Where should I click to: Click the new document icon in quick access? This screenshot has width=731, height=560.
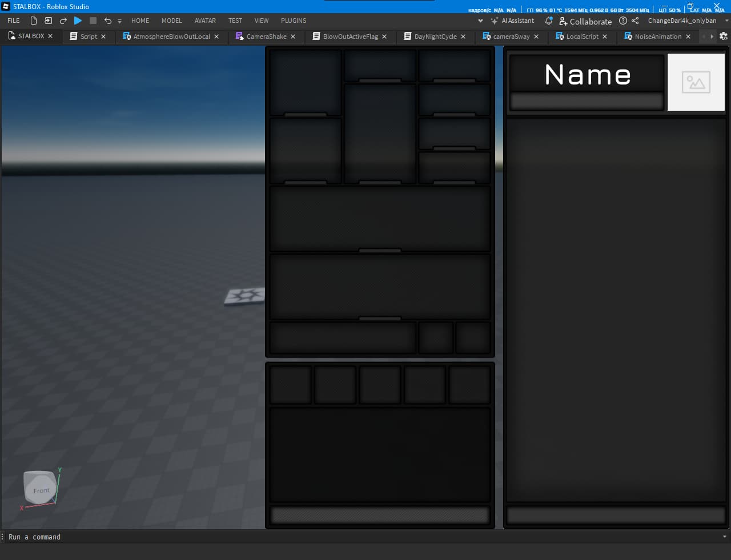coord(34,20)
